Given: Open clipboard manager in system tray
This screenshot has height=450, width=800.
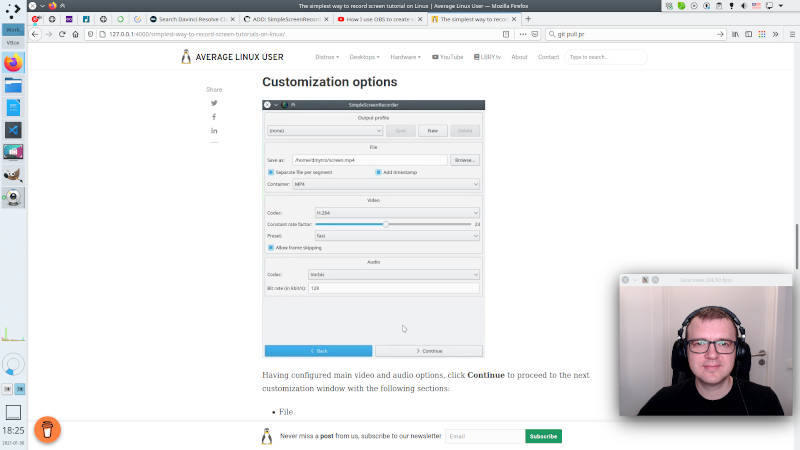Looking at the screenshot, I should click(719, 6).
